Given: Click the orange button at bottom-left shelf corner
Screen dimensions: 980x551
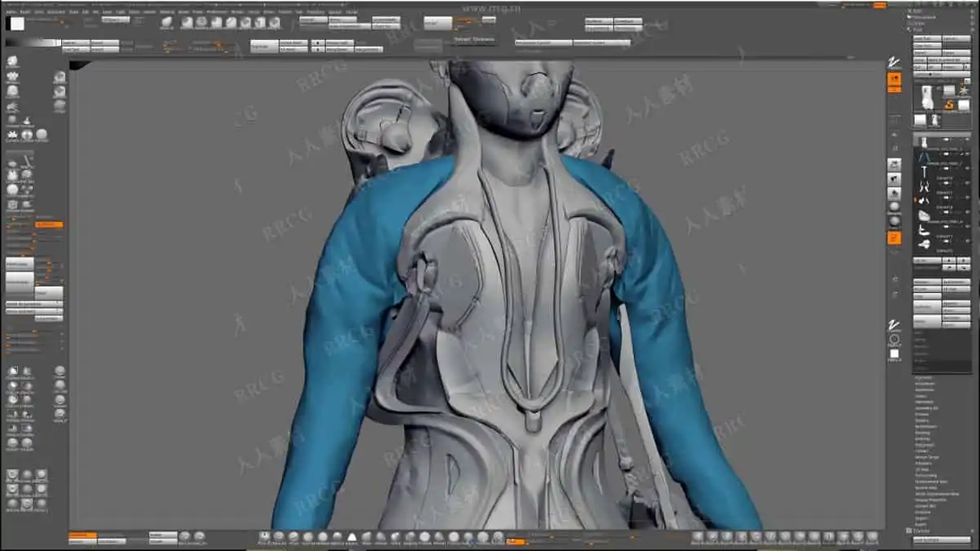Looking at the screenshot, I should coord(82,535).
